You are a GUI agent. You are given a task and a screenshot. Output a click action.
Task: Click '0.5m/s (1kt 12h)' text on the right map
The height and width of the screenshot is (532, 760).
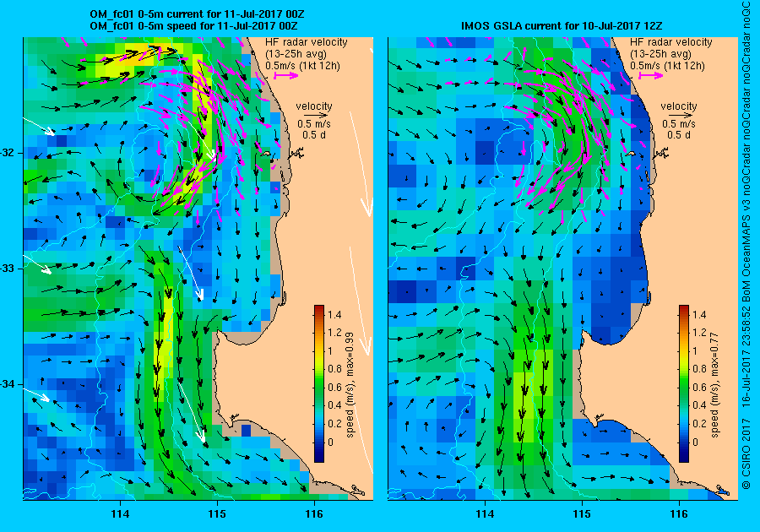(x=667, y=65)
